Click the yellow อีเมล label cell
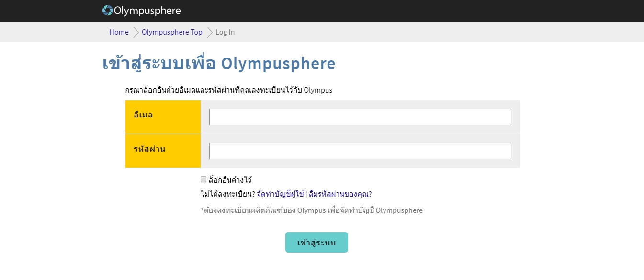Screen dimensions: 644x280 [x=163, y=117]
